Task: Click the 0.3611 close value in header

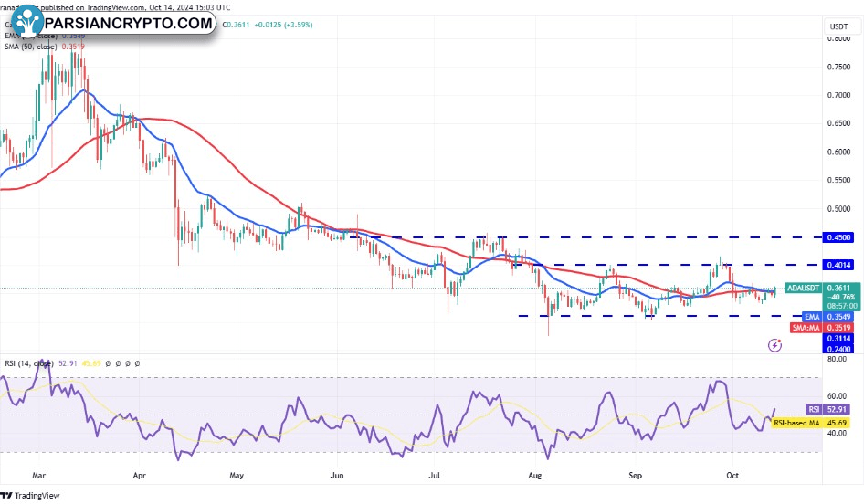Action: tap(238, 25)
